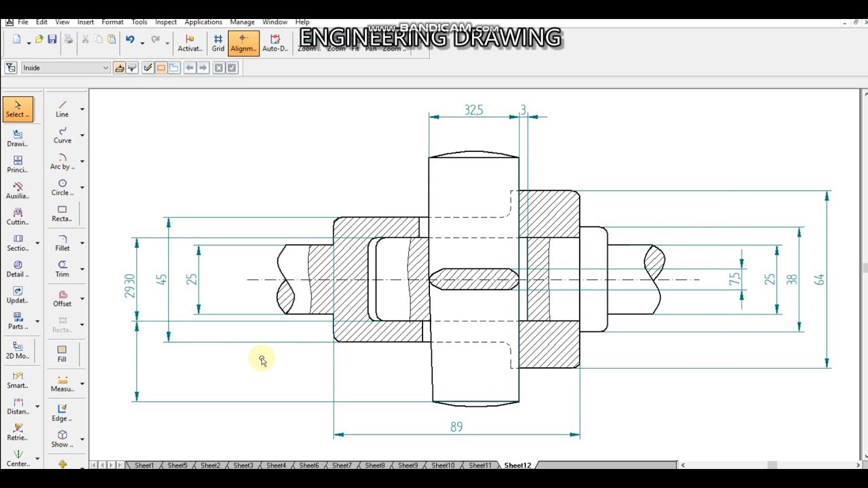Choose the Trim tool
The height and width of the screenshot is (488, 868).
[x=62, y=269]
